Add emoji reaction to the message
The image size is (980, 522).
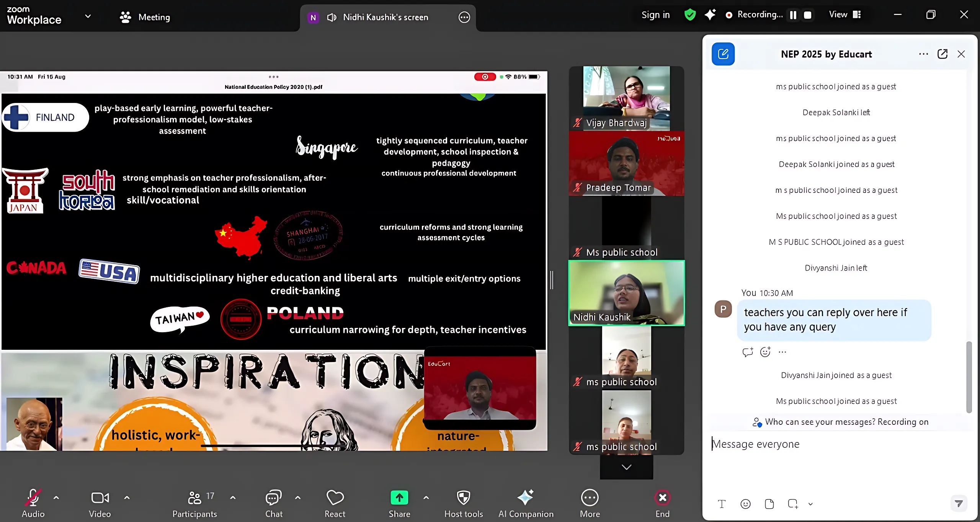[765, 352]
